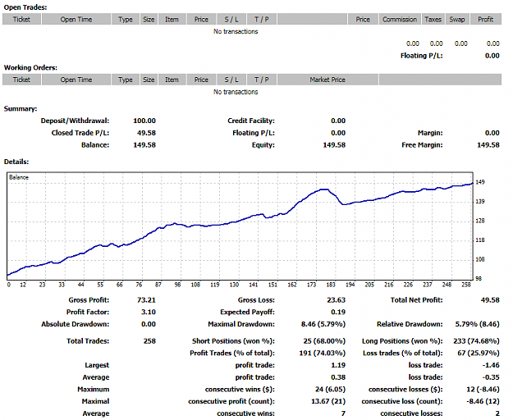Click the Commission column header
Viewport: 513px width, 420px height.
pos(400,20)
